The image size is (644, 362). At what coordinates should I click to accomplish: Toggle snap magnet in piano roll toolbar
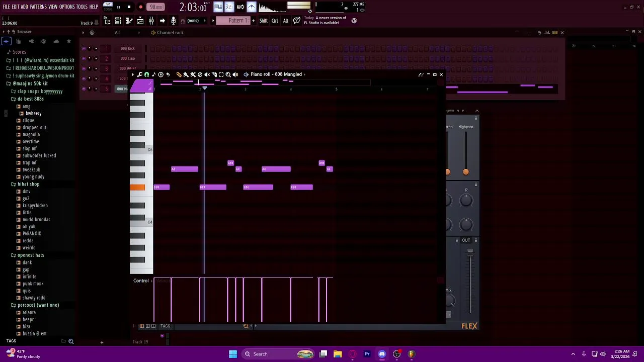pos(146,74)
